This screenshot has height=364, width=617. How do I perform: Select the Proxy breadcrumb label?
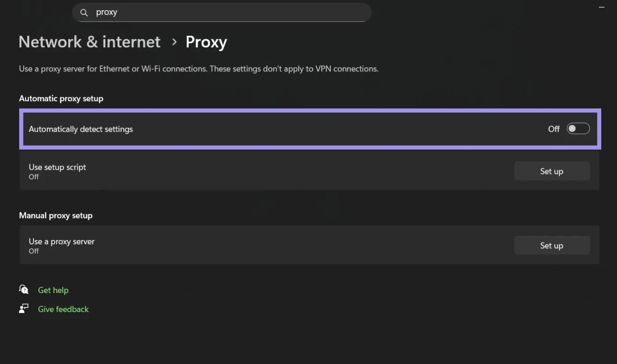pos(206,42)
